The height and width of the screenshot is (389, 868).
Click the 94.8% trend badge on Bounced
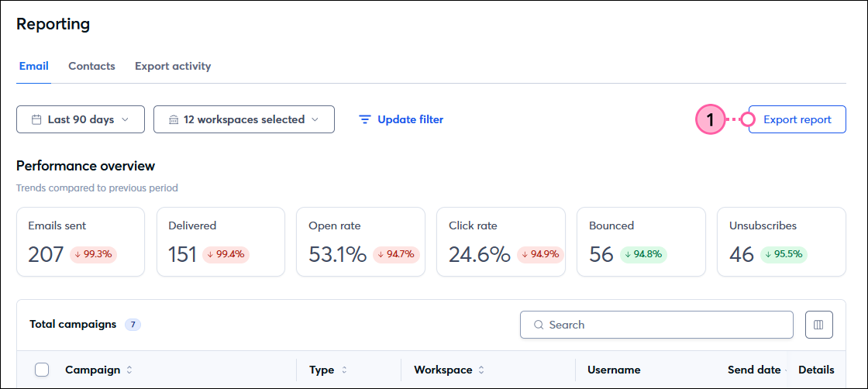tap(643, 254)
